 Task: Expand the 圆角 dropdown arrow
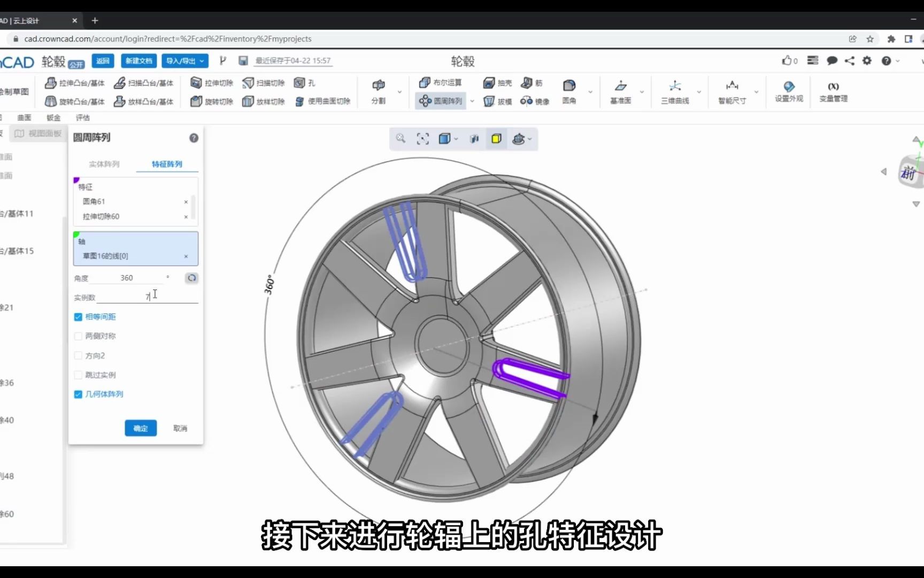(590, 92)
